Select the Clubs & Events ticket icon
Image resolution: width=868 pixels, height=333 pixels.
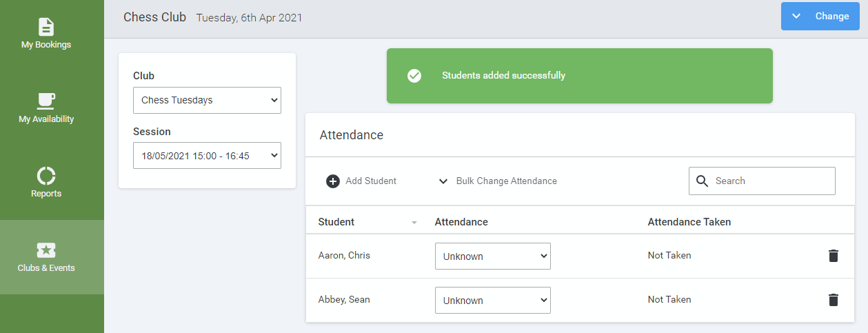point(46,250)
